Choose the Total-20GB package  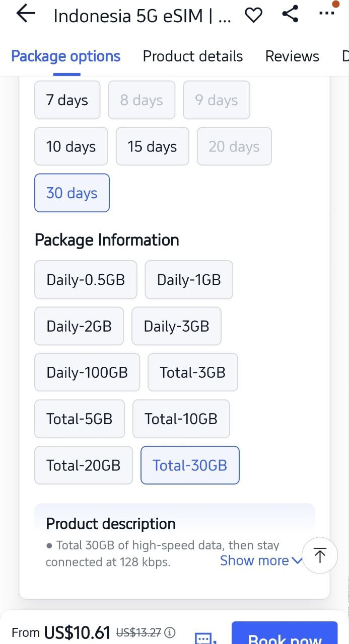pyautogui.click(x=83, y=465)
